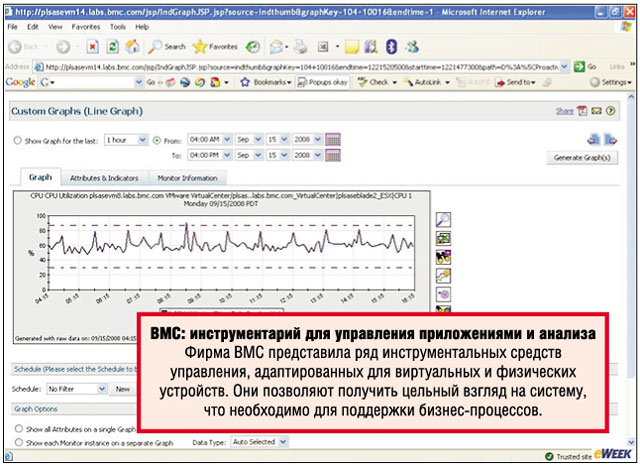
Task: Open the View menu
Action: click(55, 27)
